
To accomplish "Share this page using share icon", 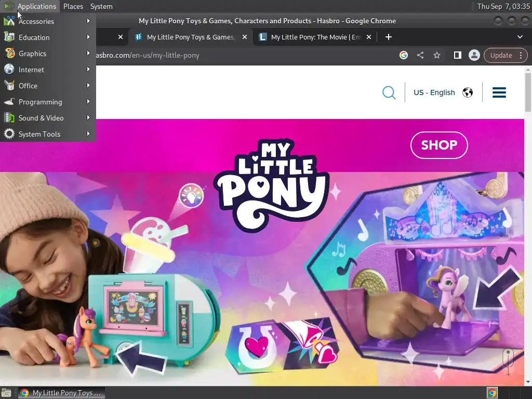I will [420, 55].
